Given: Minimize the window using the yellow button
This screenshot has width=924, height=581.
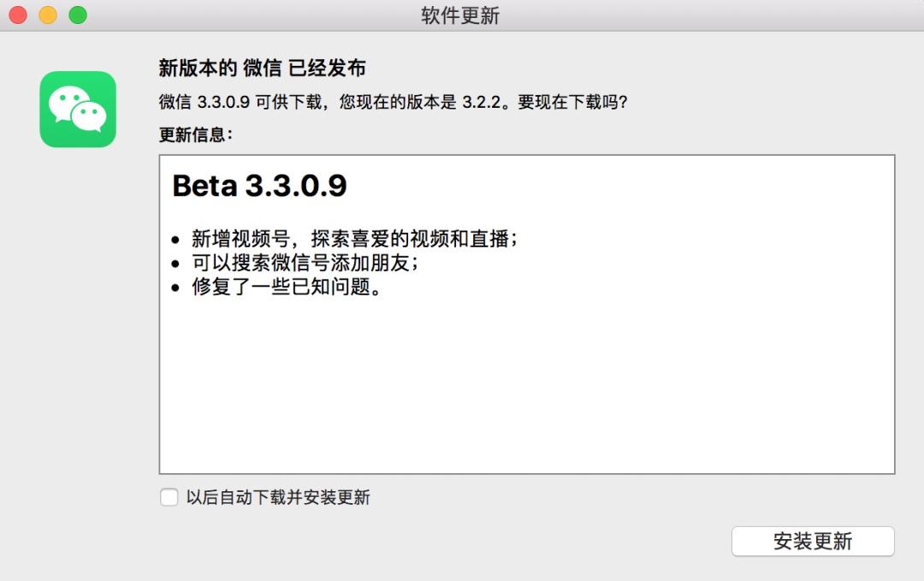Looking at the screenshot, I should 48,15.
